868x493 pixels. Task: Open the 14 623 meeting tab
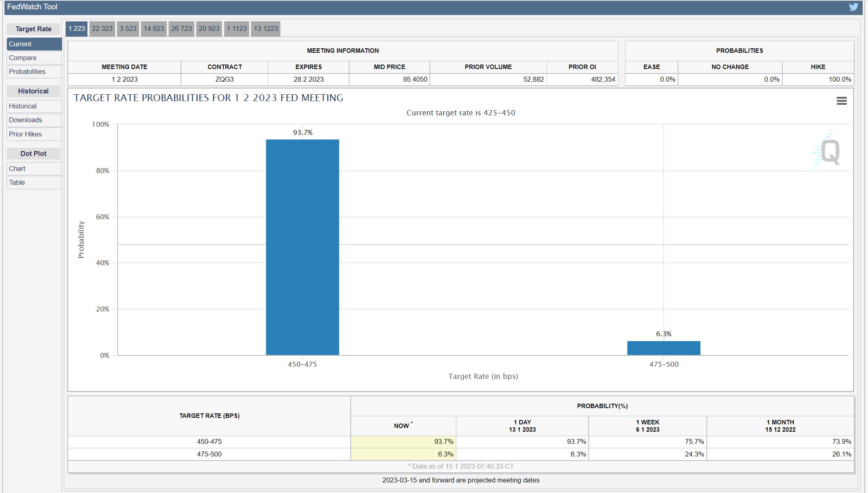click(x=154, y=28)
